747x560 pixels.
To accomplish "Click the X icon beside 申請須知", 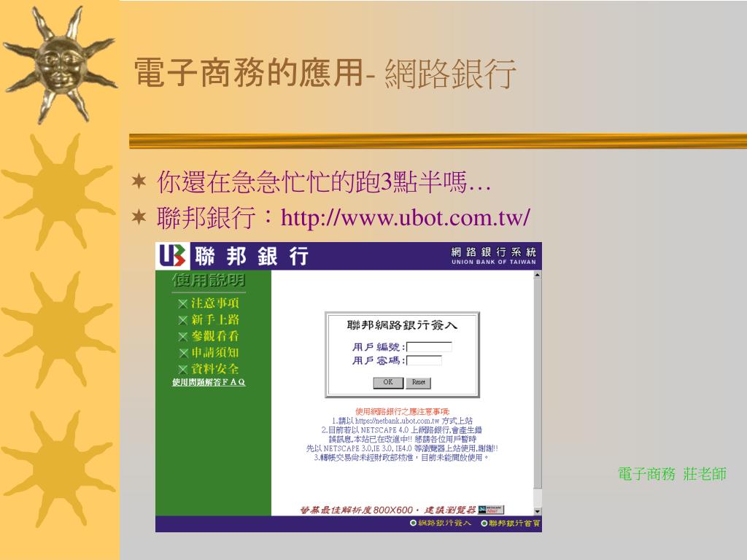I will 183,353.
